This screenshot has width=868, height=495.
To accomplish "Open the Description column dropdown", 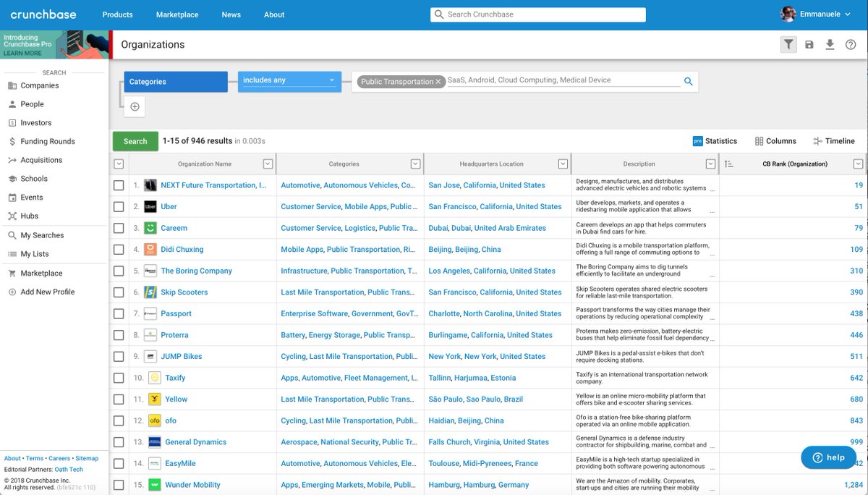I will point(710,164).
